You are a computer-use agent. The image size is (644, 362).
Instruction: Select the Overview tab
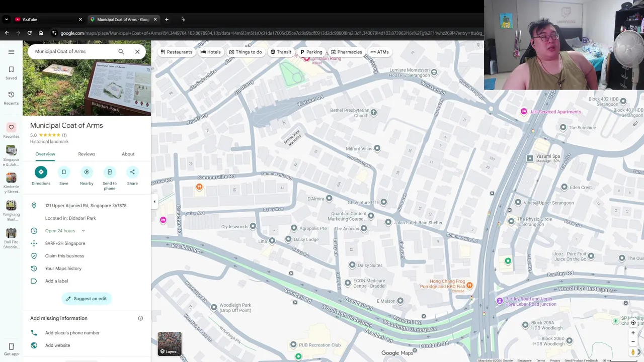coord(45,154)
